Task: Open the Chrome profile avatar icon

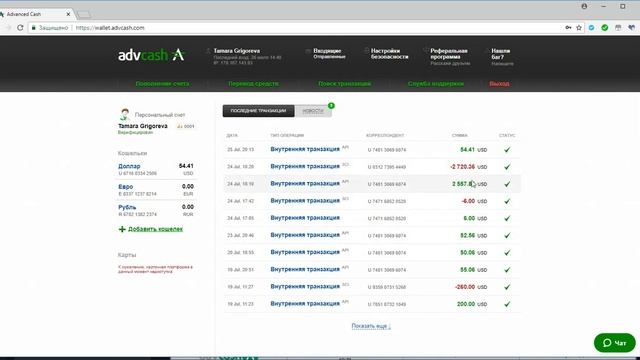Action: (584, 6)
